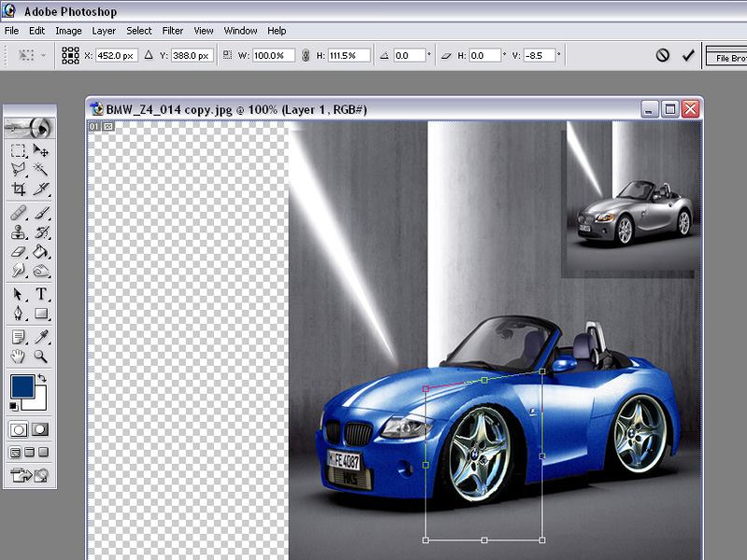Select the Eraser tool
Viewport: 747px width, 560px height.
coord(18,251)
